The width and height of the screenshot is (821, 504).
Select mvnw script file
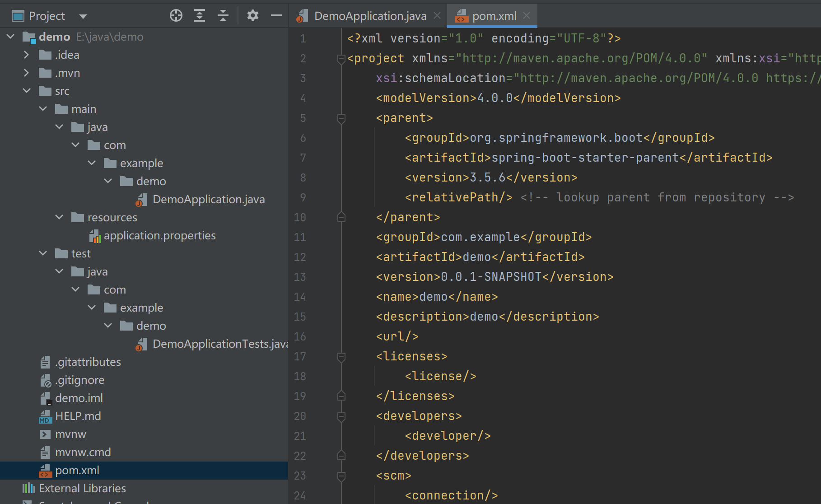[x=70, y=434]
